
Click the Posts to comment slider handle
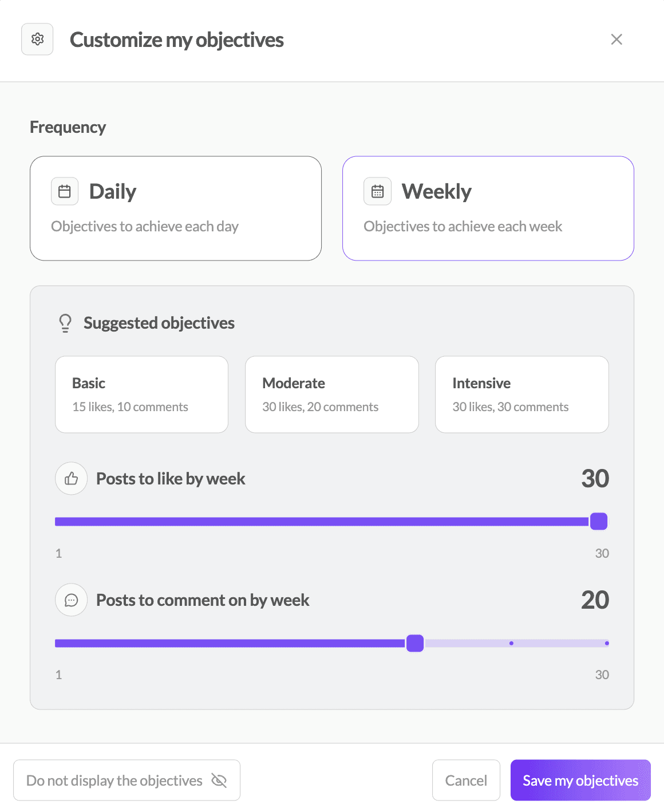(415, 643)
